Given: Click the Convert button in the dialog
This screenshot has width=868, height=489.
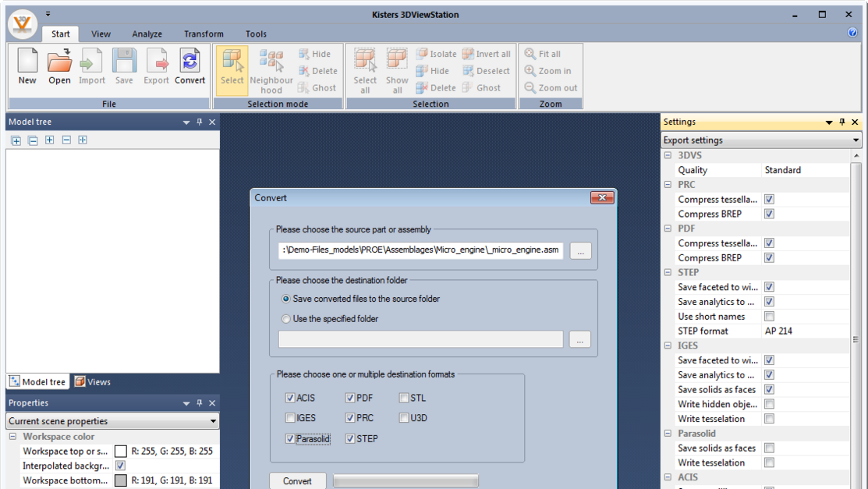Looking at the screenshot, I should 297,480.
